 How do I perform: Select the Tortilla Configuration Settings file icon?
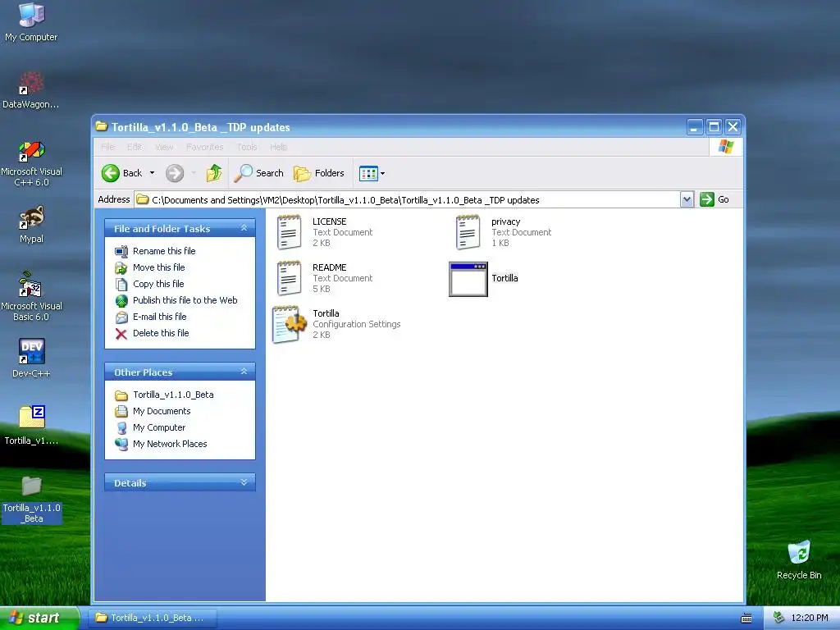pyautogui.click(x=290, y=324)
